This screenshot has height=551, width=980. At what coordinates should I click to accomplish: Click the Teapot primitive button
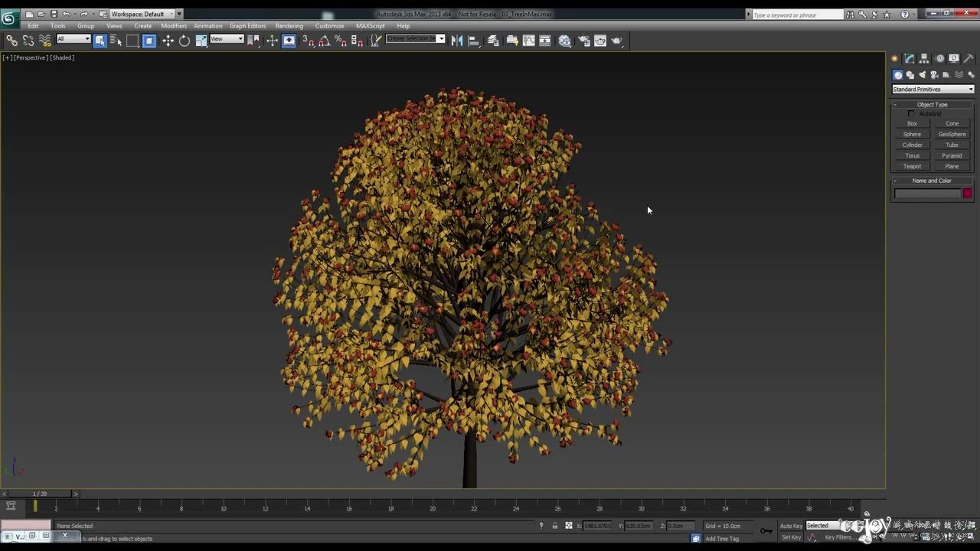[x=912, y=166]
